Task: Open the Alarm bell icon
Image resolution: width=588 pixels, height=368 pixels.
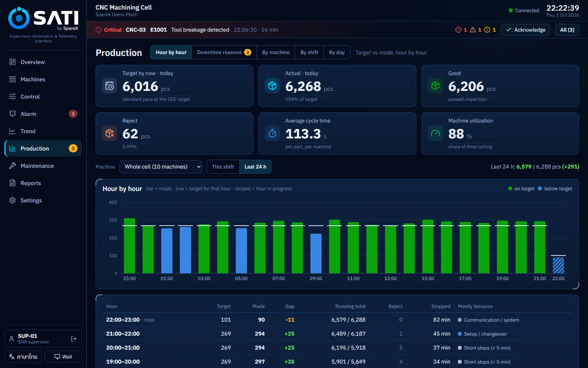Action: click(12, 114)
